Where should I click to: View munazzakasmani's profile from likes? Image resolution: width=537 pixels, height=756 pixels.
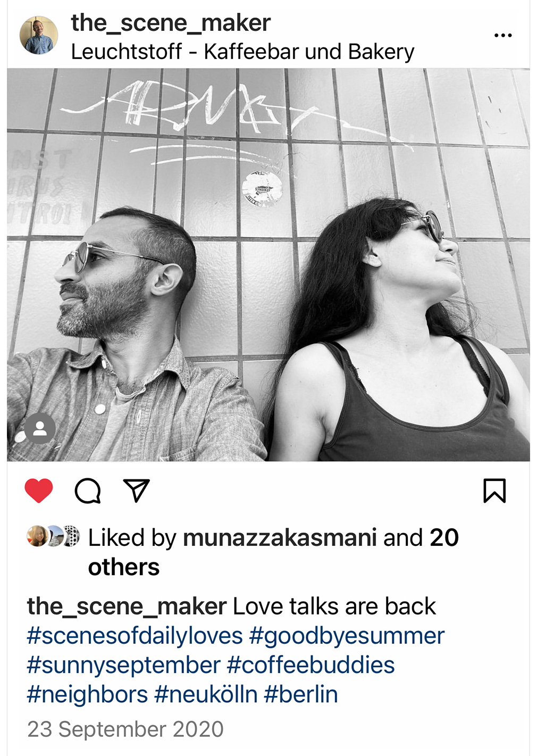[x=280, y=538]
